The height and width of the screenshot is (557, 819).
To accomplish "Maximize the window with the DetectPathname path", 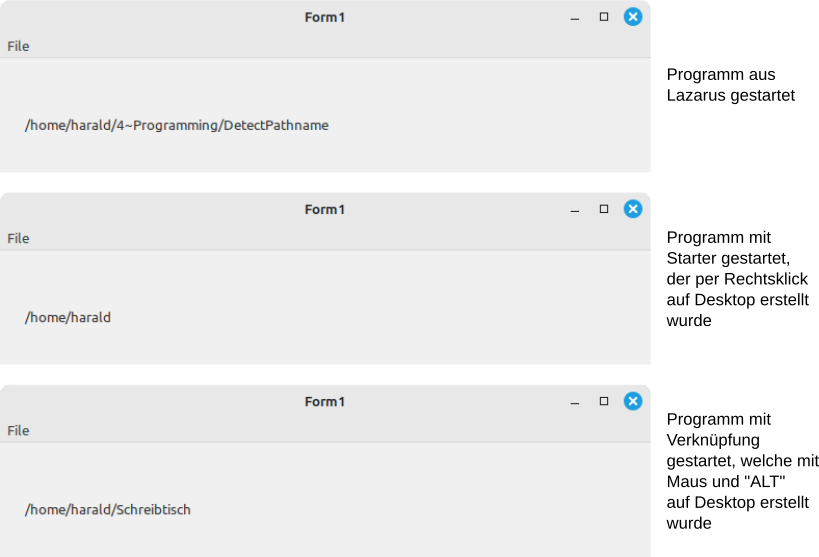I will coord(604,17).
